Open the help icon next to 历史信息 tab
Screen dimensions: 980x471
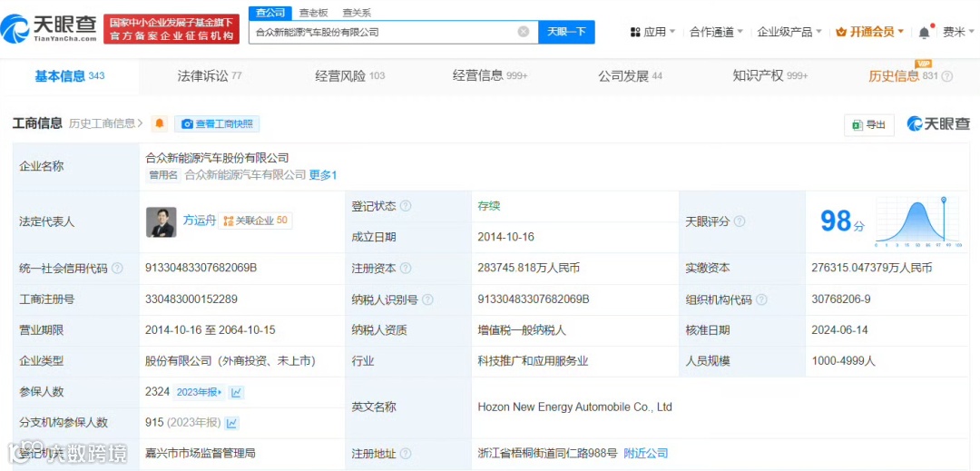coord(946,77)
